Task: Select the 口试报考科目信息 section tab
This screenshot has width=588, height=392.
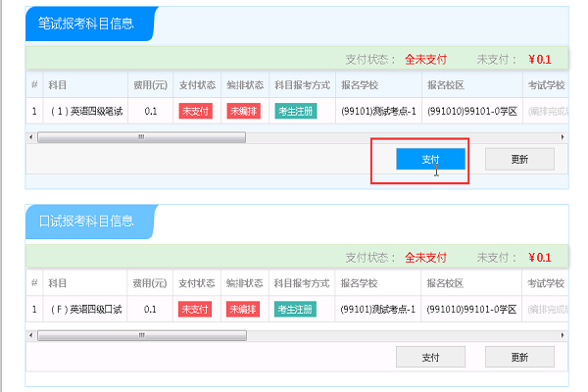Action: point(86,220)
